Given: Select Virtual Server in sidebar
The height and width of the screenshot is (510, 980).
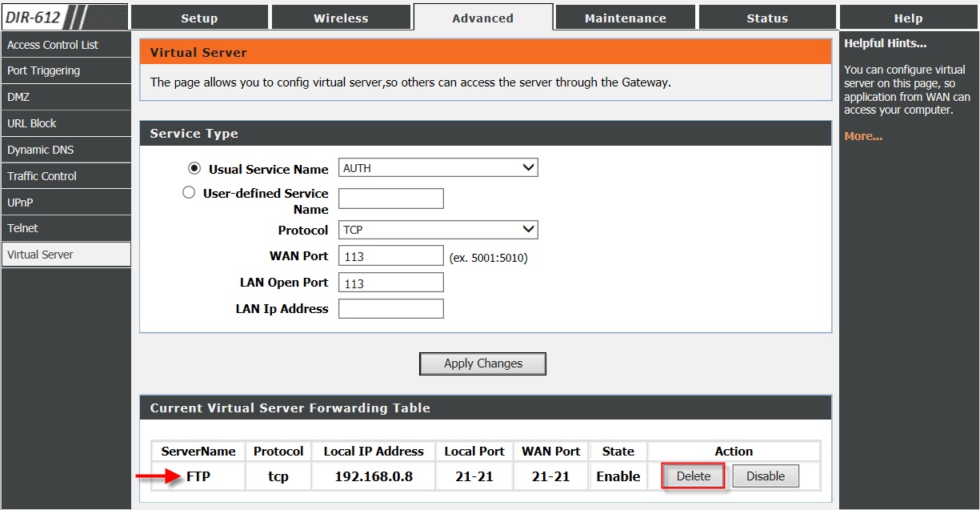Looking at the screenshot, I should pyautogui.click(x=66, y=255).
